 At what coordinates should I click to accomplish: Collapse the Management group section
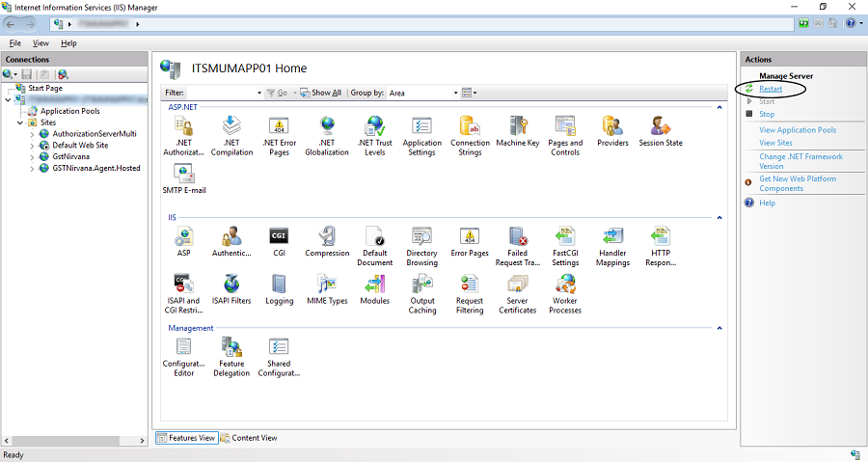(719, 328)
